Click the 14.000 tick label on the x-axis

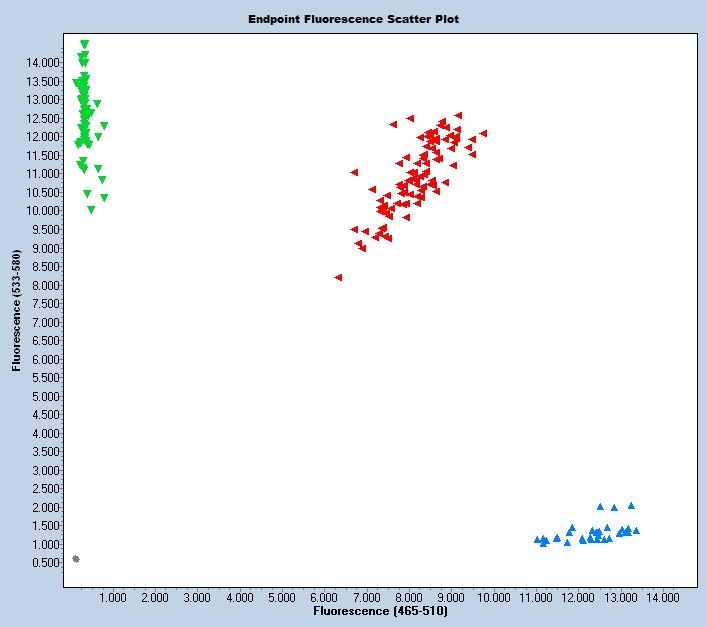663,597
